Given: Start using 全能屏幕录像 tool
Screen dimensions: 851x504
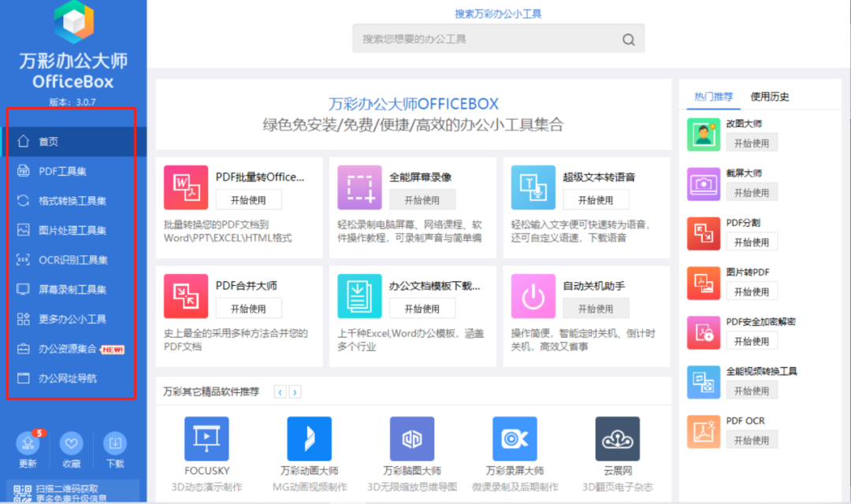Looking at the screenshot, I should [422, 200].
